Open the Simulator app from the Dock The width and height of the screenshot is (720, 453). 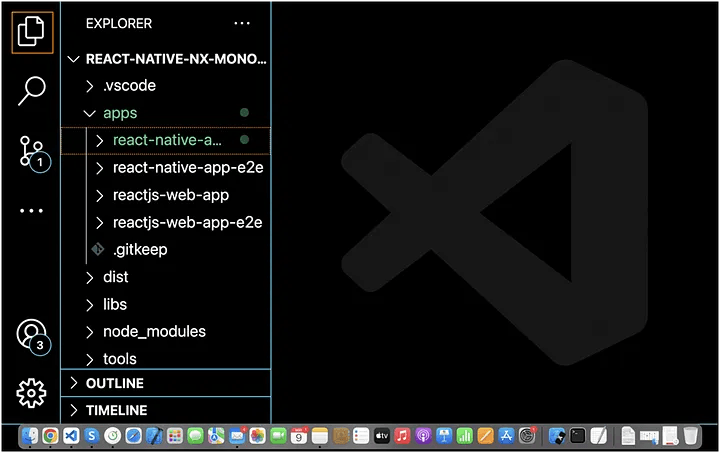point(557,436)
